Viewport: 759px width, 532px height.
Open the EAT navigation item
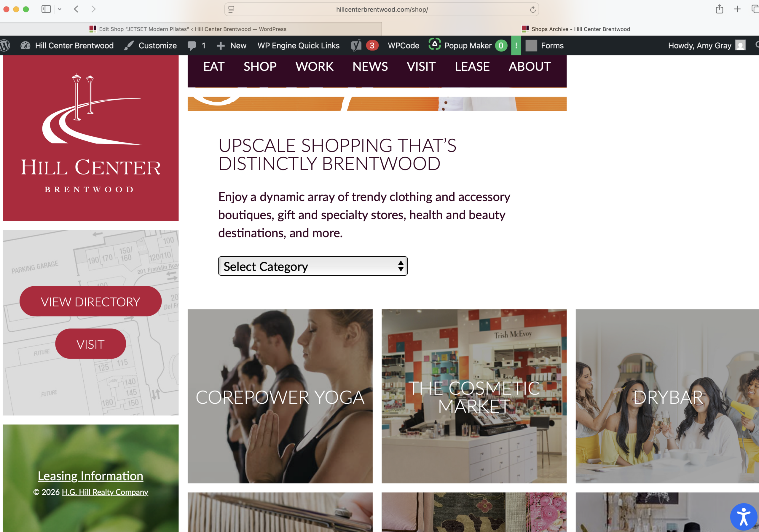(x=213, y=66)
